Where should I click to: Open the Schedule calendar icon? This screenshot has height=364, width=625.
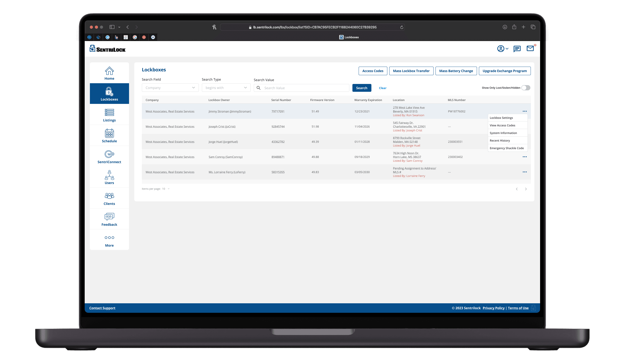click(109, 134)
